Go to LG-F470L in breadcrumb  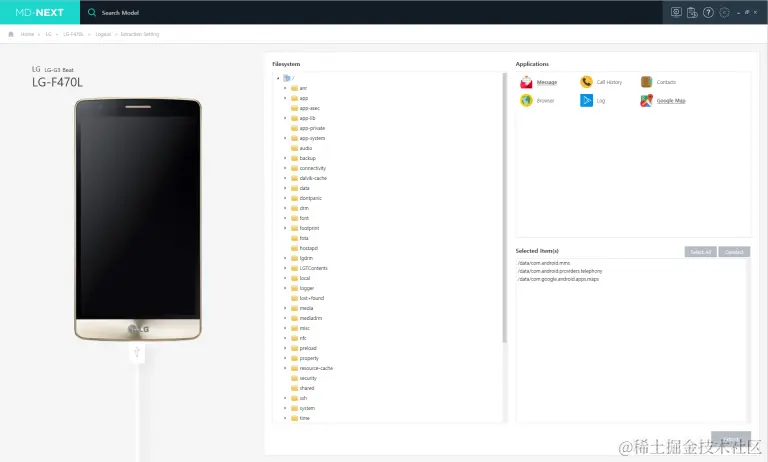[73, 34]
